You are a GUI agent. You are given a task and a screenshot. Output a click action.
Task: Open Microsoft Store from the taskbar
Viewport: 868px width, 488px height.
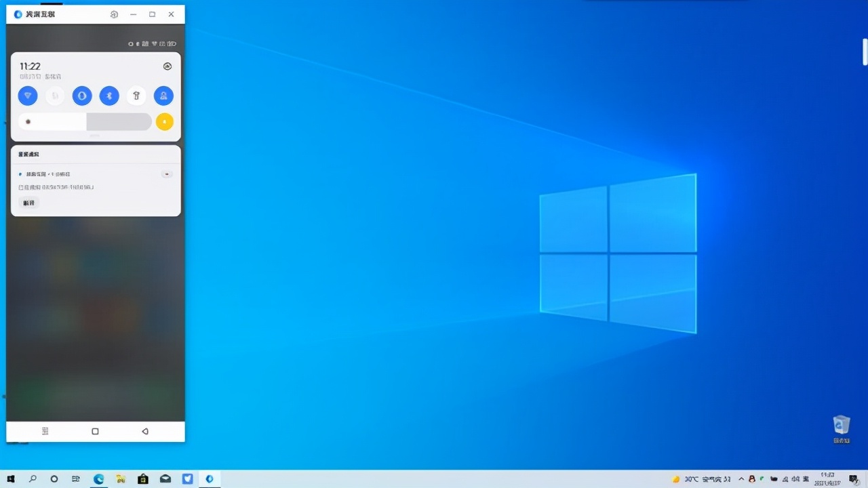[143, 479]
